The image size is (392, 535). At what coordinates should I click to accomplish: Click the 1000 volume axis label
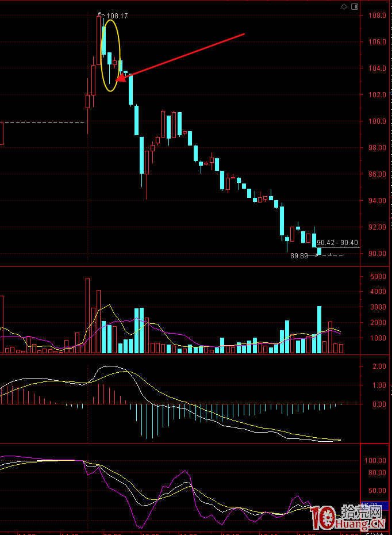tap(378, 338)
